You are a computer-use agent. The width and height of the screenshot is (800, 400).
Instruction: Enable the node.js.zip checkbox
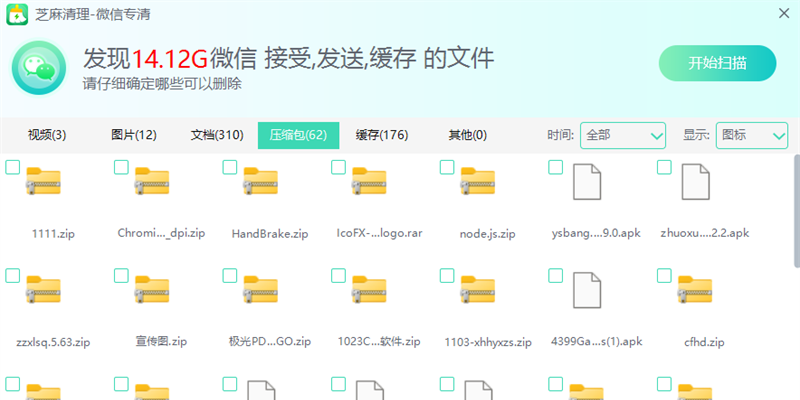click(447, 167)
